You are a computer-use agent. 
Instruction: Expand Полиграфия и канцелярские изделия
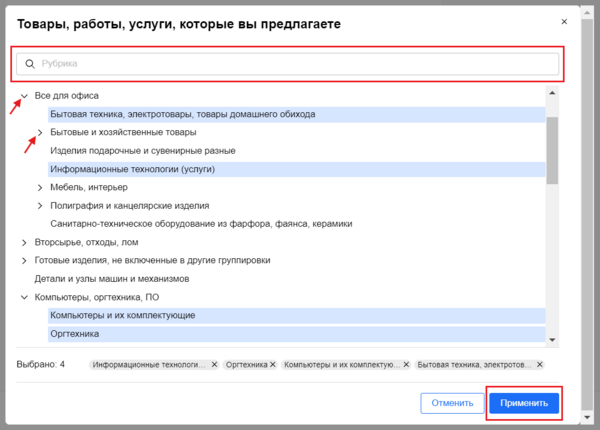click(40, 206)
